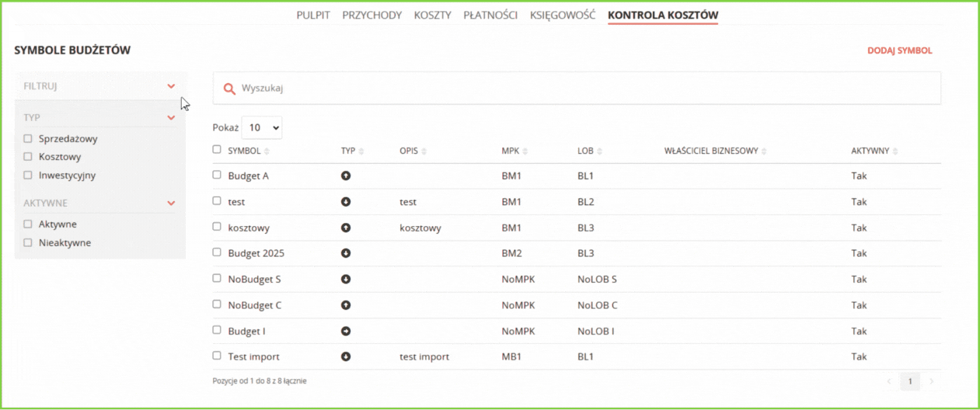Click the kosztowy symbol name
This screenshot has width=980, height=410.
(249, 228)
